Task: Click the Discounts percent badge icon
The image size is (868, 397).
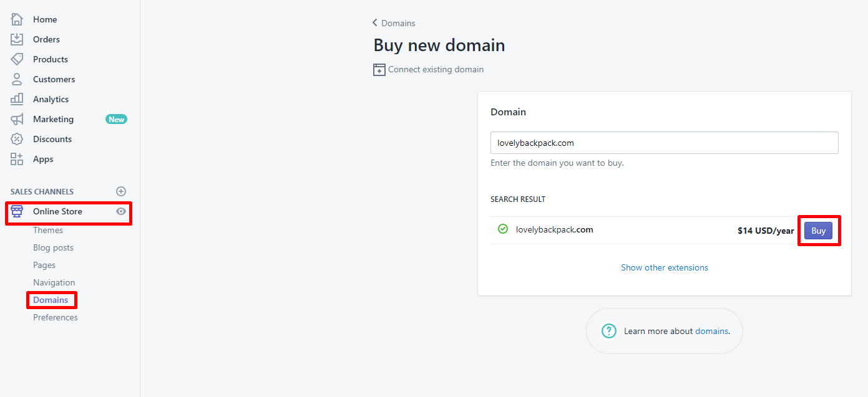Action: click(17, 139)
